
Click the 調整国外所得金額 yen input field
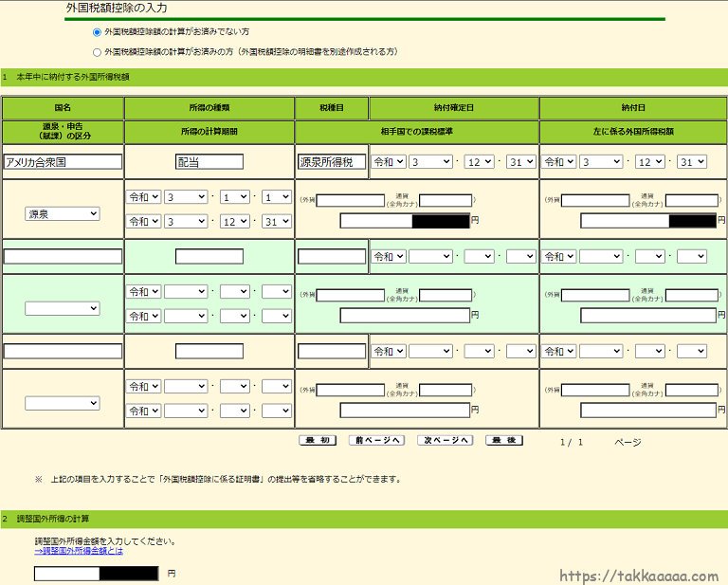96,574
